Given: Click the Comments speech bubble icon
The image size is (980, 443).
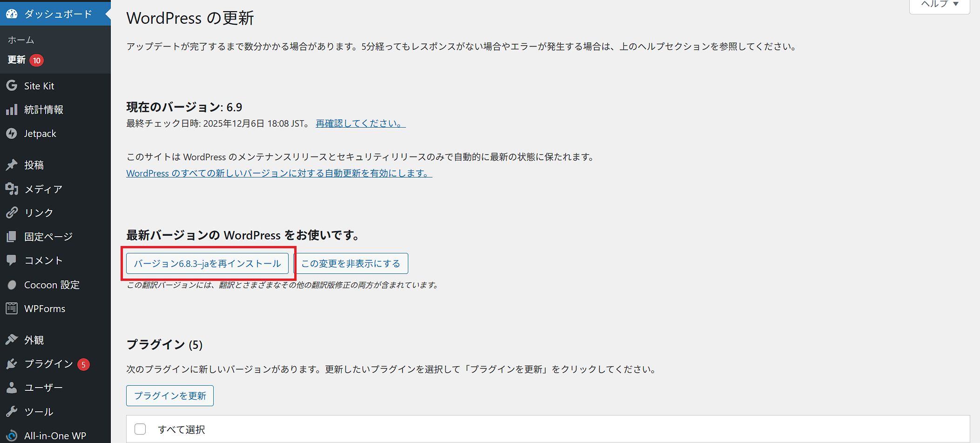Looking at the screenshot, I should [12, 260].
